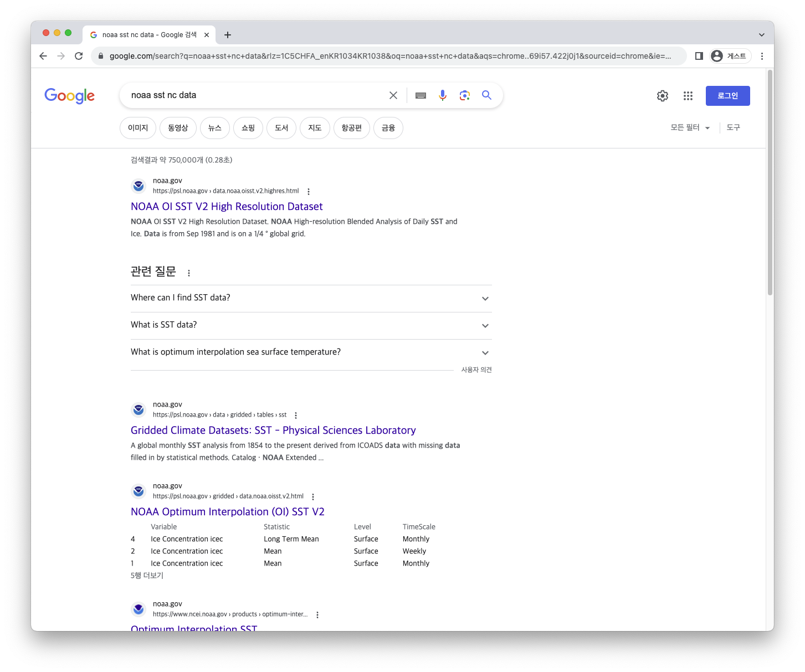This screenshot has width=805, height=672.
Task: Open options for the highres.html result
Action: (309, 192)
